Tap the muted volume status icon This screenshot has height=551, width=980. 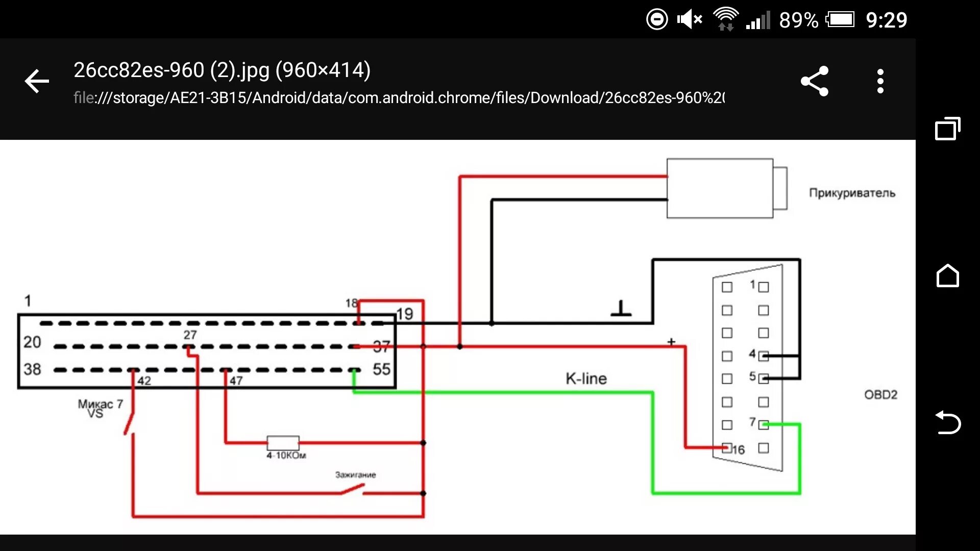(689, 20)
